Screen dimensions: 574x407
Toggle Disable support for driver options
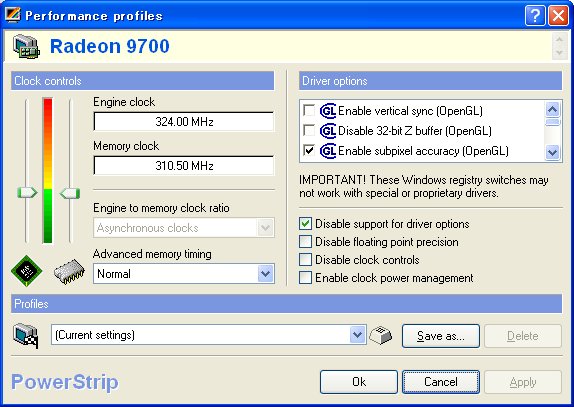[x=305, y=224]
